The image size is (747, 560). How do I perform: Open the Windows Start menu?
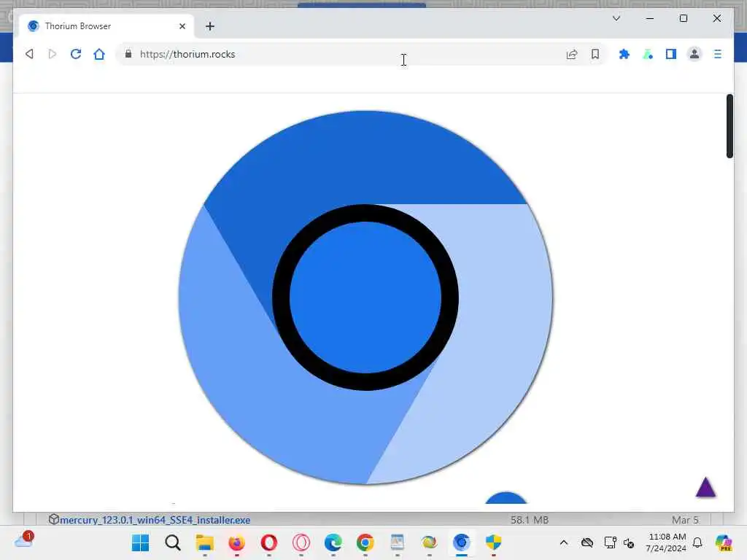tap(140, 542)
